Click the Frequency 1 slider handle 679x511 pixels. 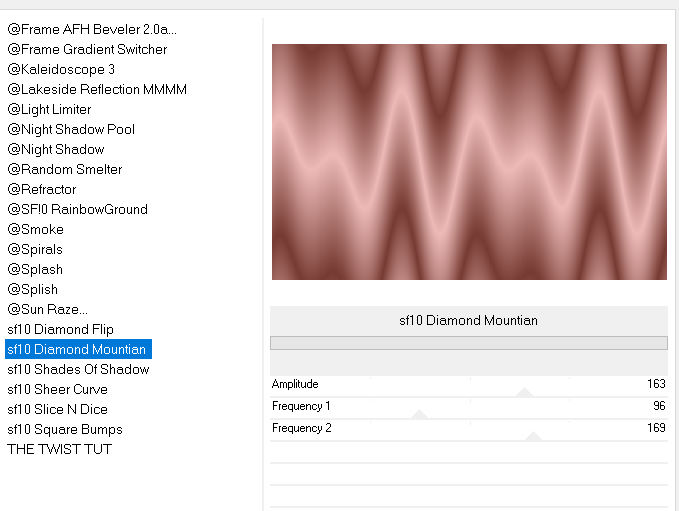tap(420, 414)
